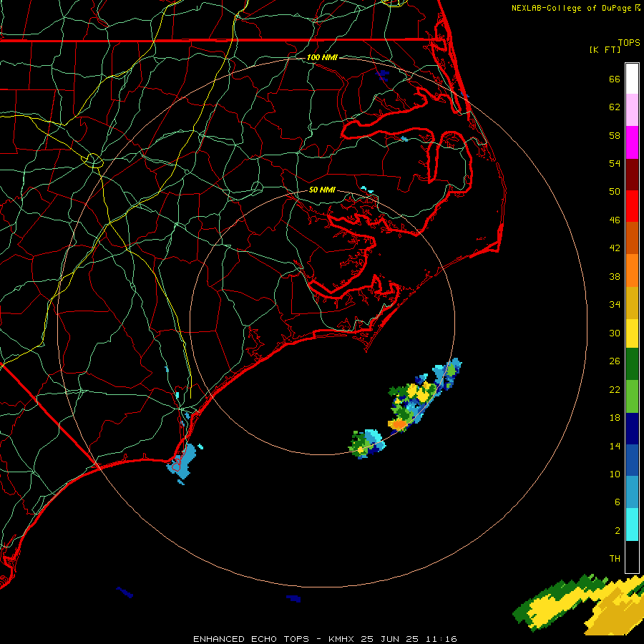644x644 pixels.
Task: Click the 42 legend value
Action: click(x=615, y=248)
